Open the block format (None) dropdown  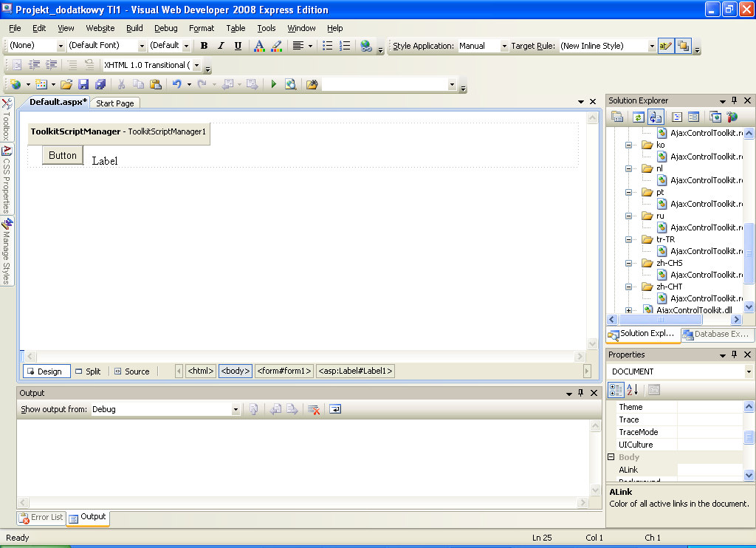coord(61,46)
